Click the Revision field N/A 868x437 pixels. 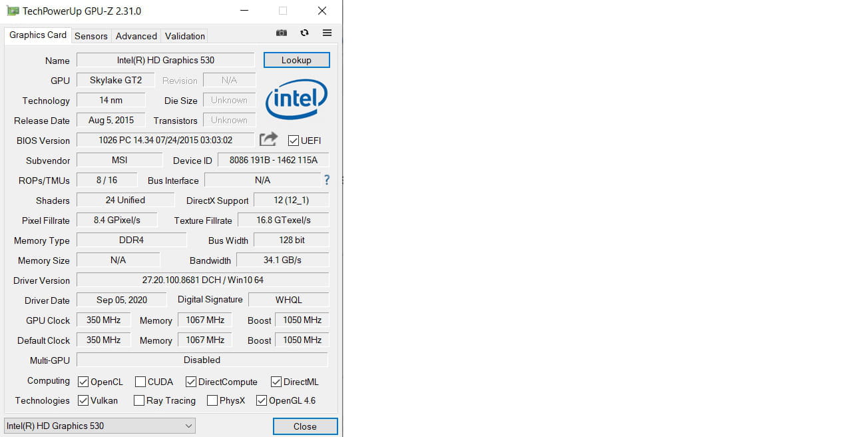230,80
